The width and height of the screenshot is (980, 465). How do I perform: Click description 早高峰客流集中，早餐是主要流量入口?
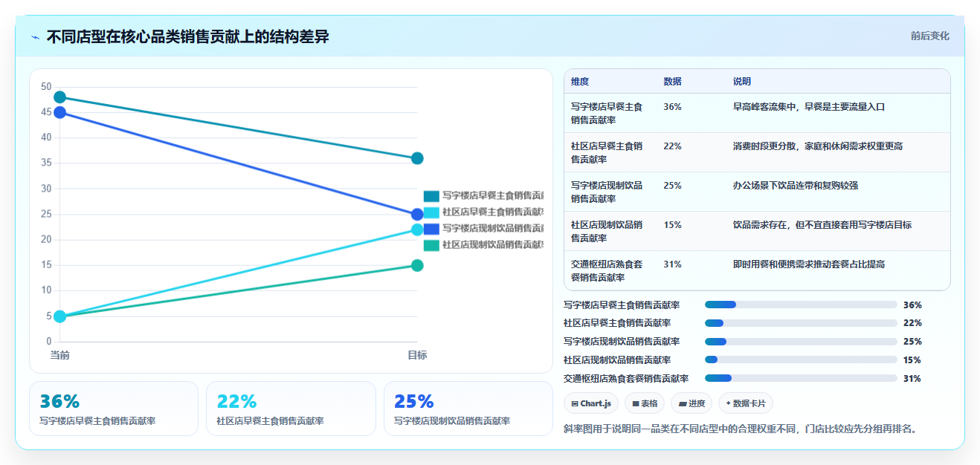point(809,107)
